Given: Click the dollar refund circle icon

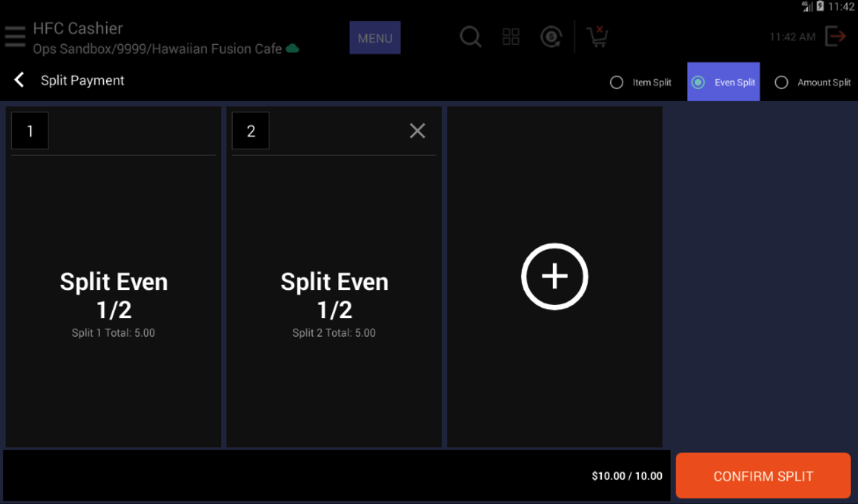Looking at the screenshot, I should point(551,37).
